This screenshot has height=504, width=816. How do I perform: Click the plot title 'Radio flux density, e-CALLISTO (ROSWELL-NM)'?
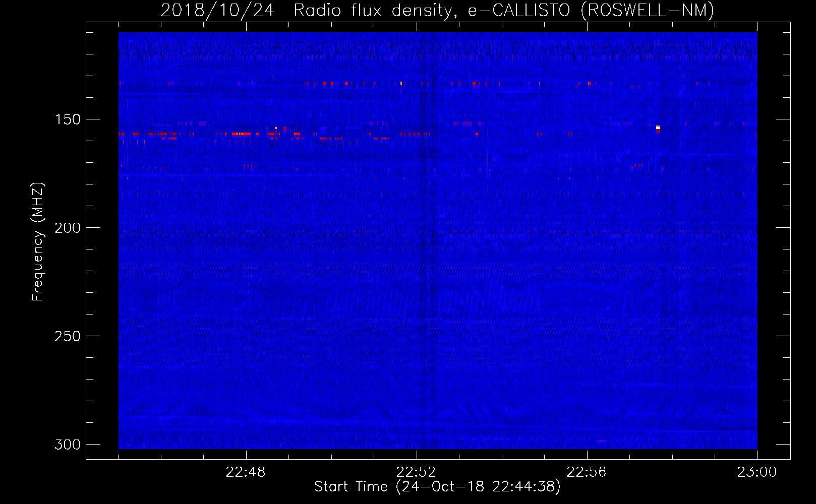pyautogui.click(x=504, y=10)
